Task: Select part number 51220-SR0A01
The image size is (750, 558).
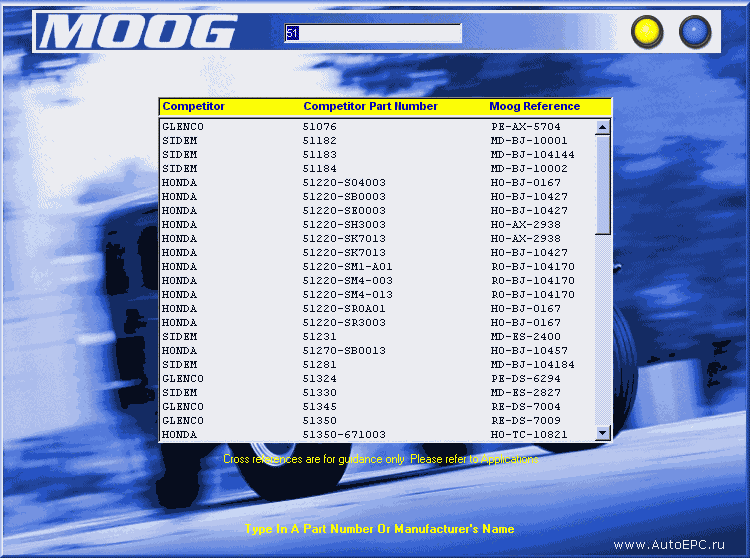Action: click(x=344, y=308)
